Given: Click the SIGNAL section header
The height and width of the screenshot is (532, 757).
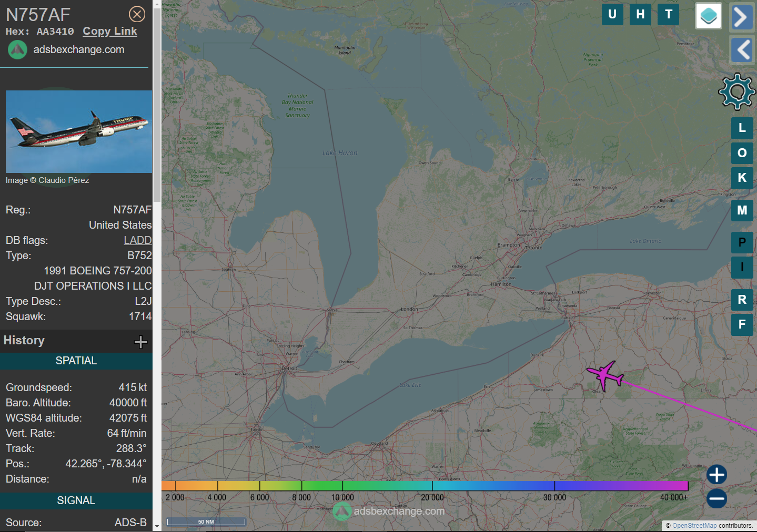Looking at the screenshot, I should pyautogui.click(x=76, y=500).
